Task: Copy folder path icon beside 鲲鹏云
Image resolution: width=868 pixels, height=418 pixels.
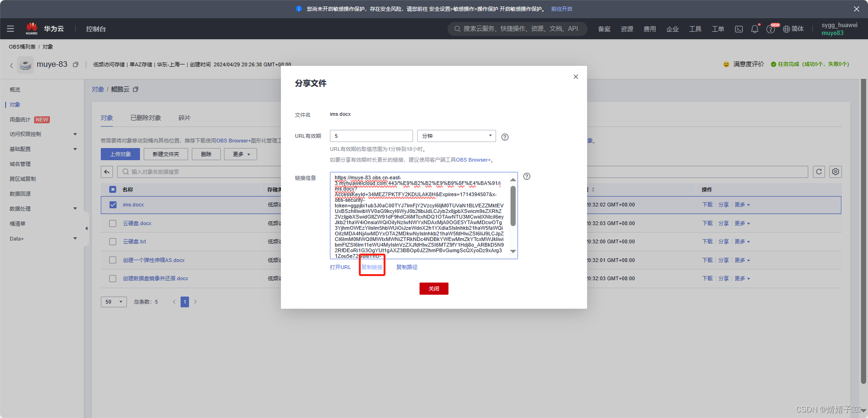Action: coord(136,89)
